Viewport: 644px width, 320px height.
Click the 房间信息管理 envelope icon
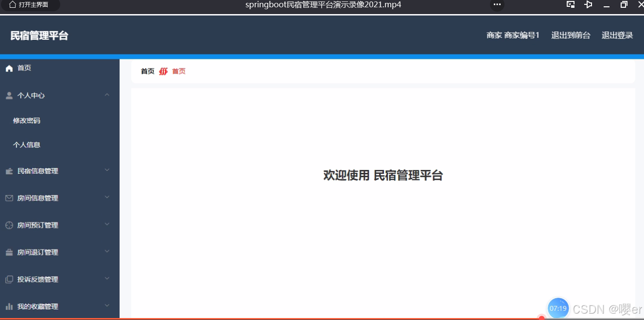(9, 198)
